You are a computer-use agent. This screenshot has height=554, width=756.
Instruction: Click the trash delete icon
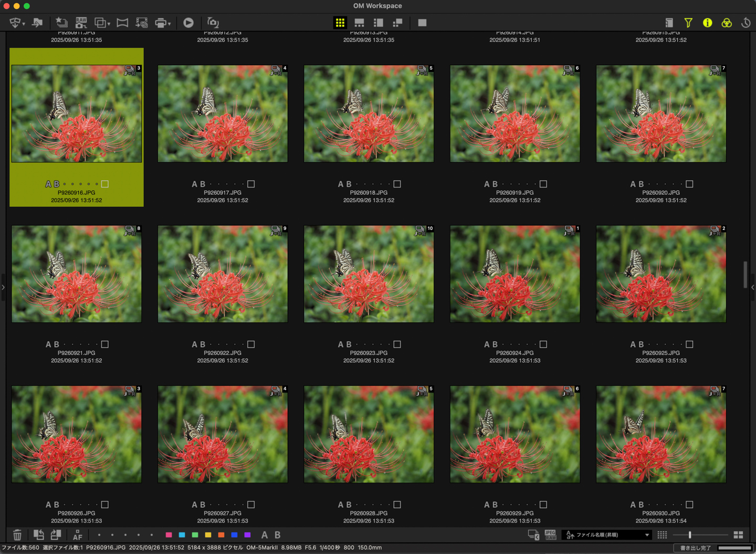(x=17, y=535)
